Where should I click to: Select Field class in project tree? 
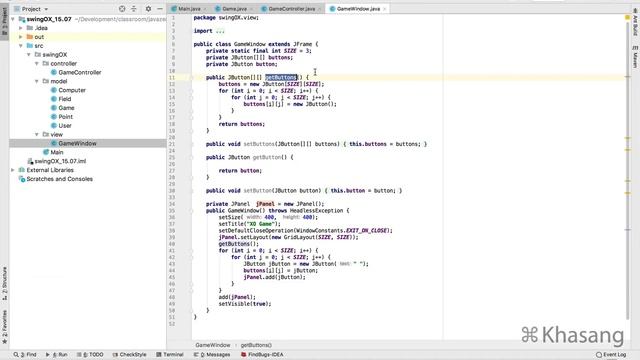64,99
